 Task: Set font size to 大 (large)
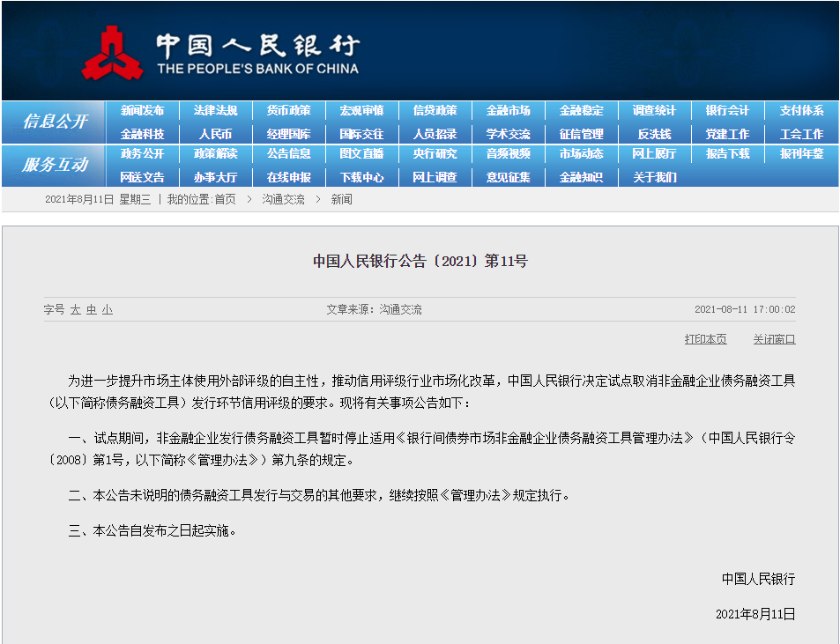[x=75, y=310]
